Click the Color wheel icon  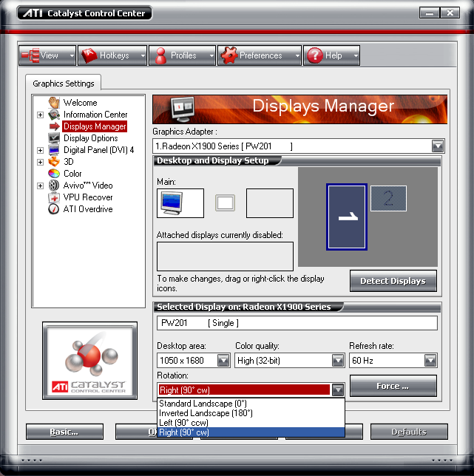point(54,174)
